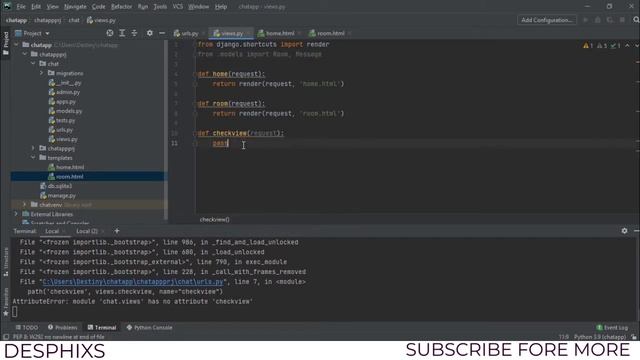Click the Favorites star icon on the left stripe

pos(5,313)
